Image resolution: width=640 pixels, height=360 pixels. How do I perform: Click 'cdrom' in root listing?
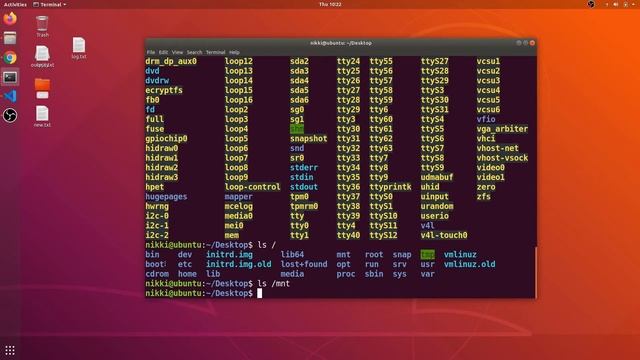(157, 274)
